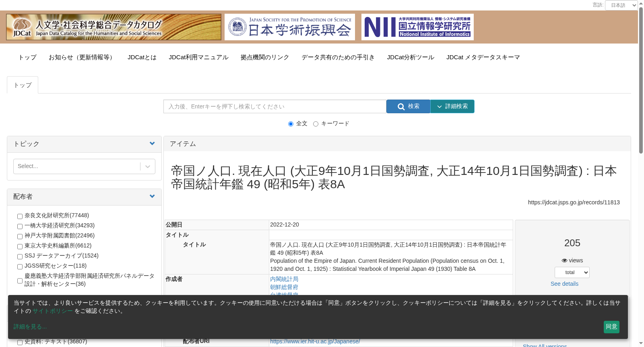The width and height of the screenshot is (644, 347).
Task: Click the eye views icon
Action: point(564,261)
